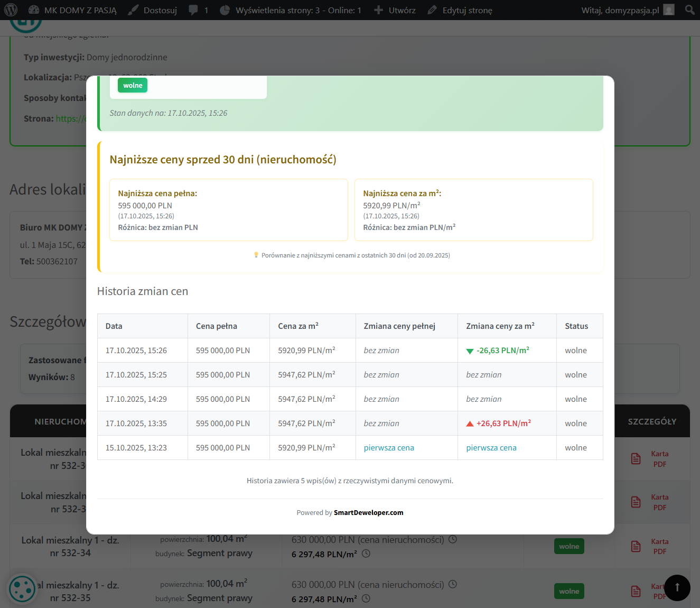The width and height of the screenshot is (700, 608).
Task: Open Karta PDF icon in first row
Action: coord(636,459)
